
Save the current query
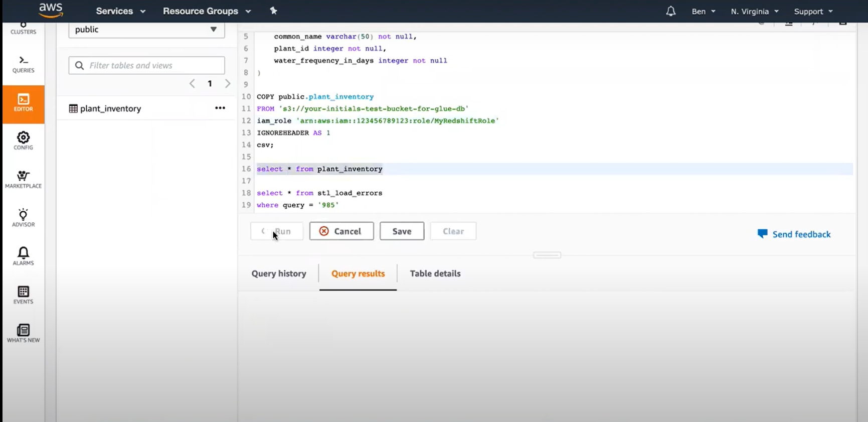(402, 231)
